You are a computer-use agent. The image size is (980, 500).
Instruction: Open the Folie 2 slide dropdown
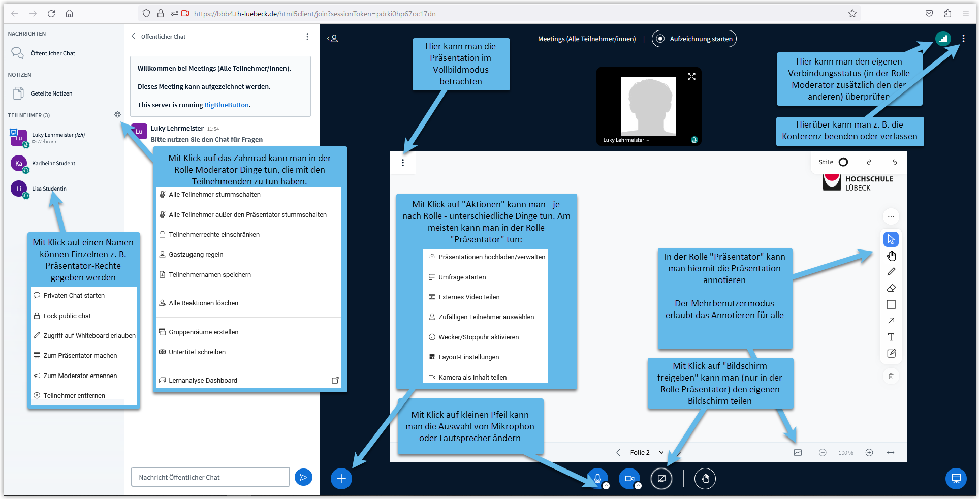pos(661,452)
